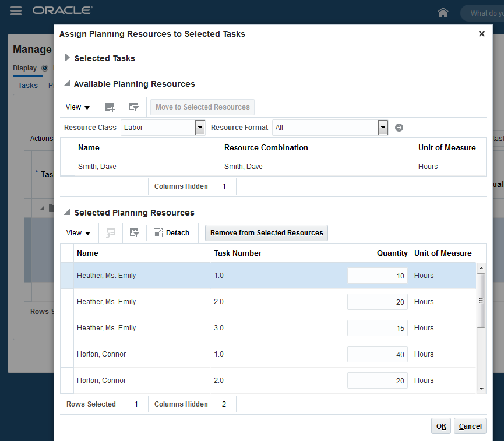Click Remove from Selected Resources button
The height and width of the screenshot is (441, 504).
coord(267,233)
